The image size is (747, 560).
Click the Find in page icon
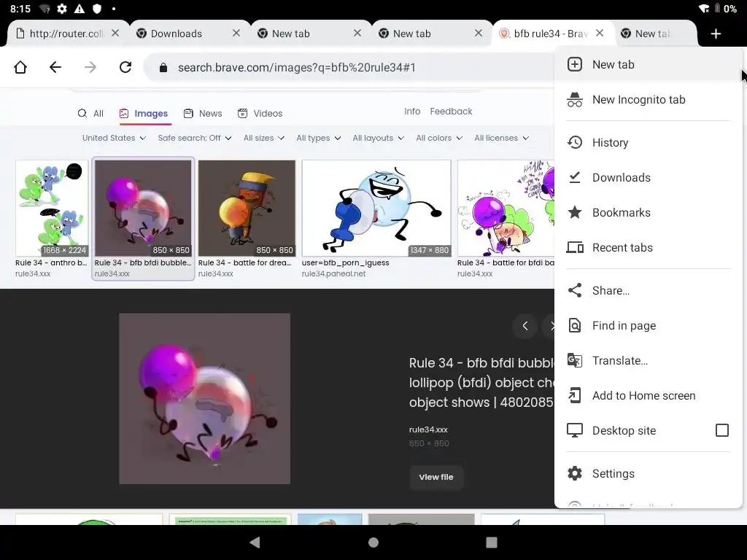(x=575, y=326)
